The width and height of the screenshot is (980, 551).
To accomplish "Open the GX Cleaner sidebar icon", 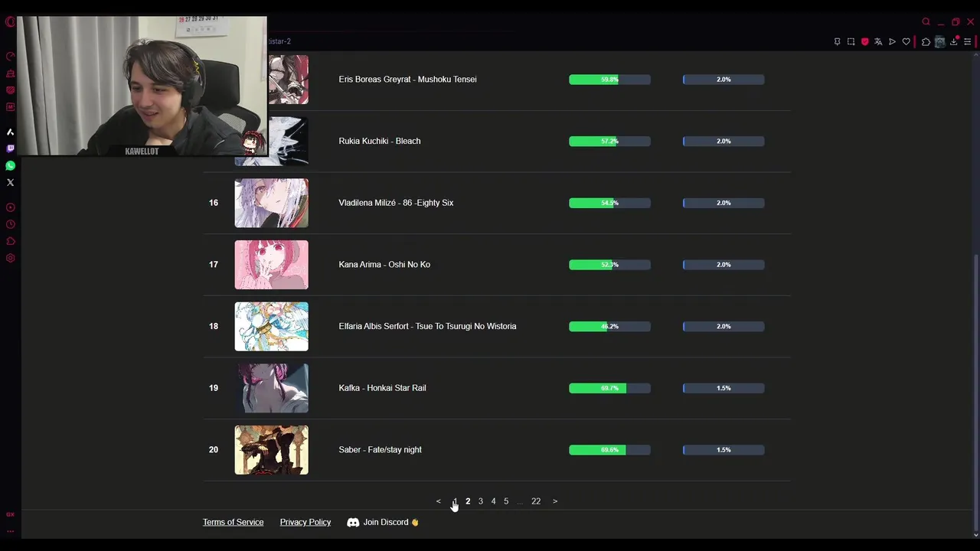I will coord(10,73).
